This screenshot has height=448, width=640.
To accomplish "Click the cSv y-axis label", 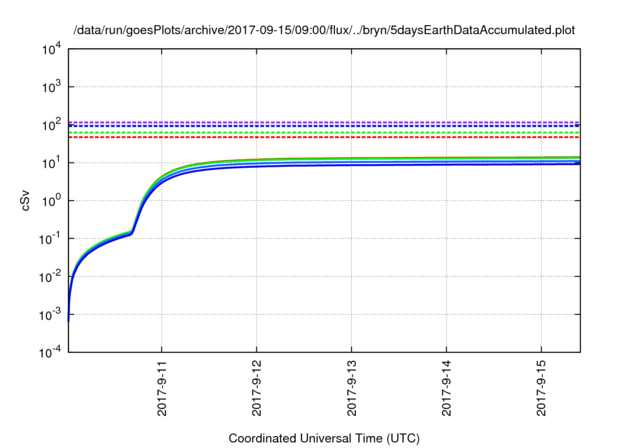I will click(x=25, y=200).
